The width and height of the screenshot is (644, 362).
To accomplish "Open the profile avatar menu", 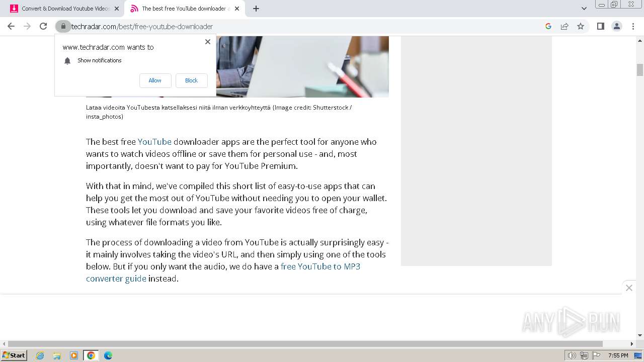I will (616, 26).
